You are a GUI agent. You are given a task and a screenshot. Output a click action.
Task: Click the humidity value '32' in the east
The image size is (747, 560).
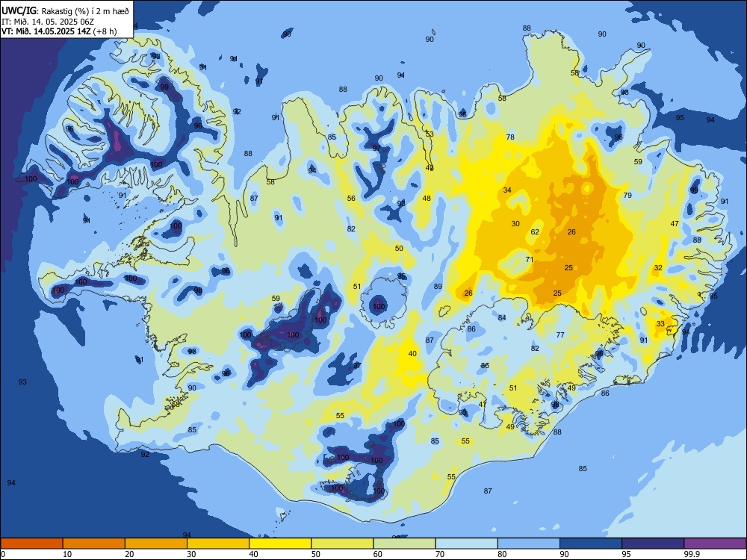point(658,267)
